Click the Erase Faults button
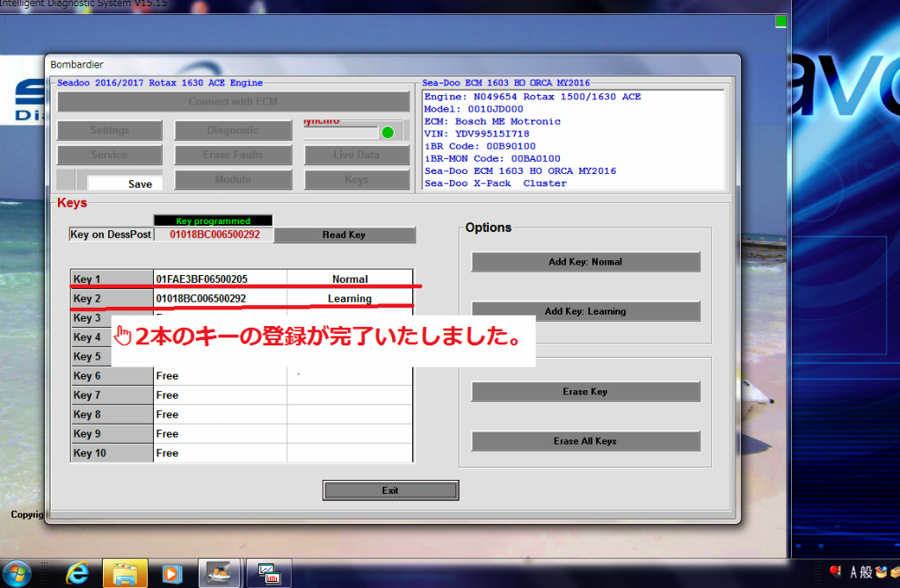The height and width of the screenshot is (588, 900). tap(233, 155)
